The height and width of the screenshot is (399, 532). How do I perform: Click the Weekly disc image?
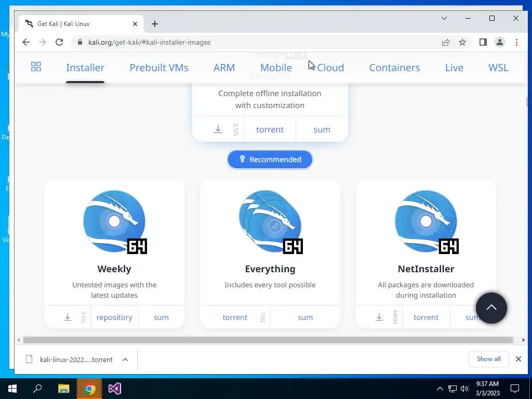tap(114, 221)
